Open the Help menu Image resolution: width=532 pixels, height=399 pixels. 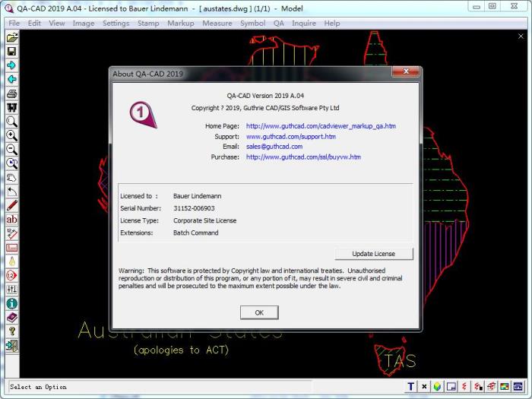coord(332,23)
